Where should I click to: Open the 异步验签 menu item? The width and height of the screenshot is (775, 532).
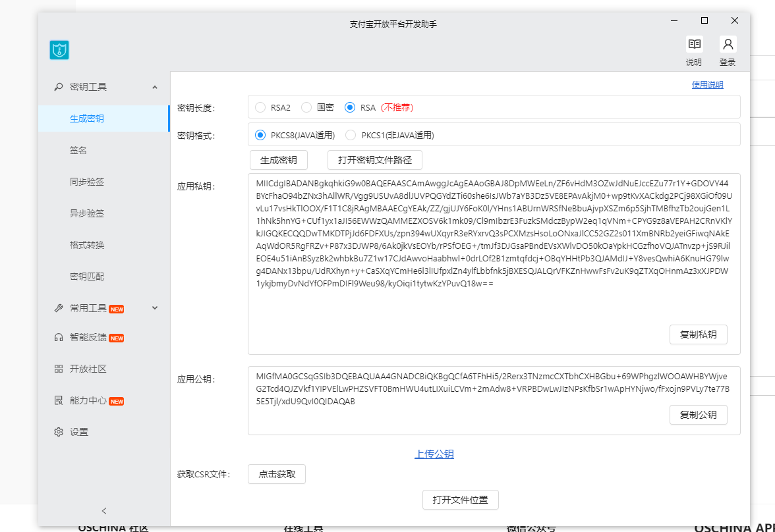pos(104,213)
